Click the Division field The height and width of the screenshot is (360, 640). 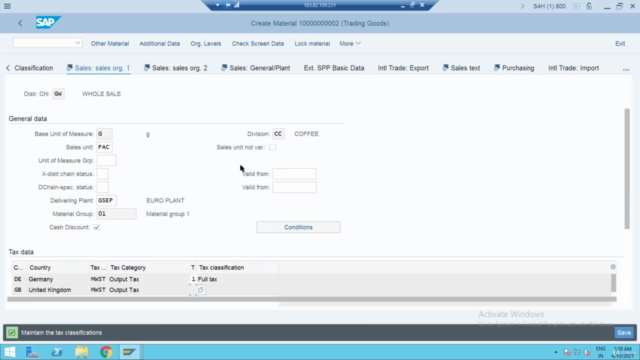click(x=278, y=134)
